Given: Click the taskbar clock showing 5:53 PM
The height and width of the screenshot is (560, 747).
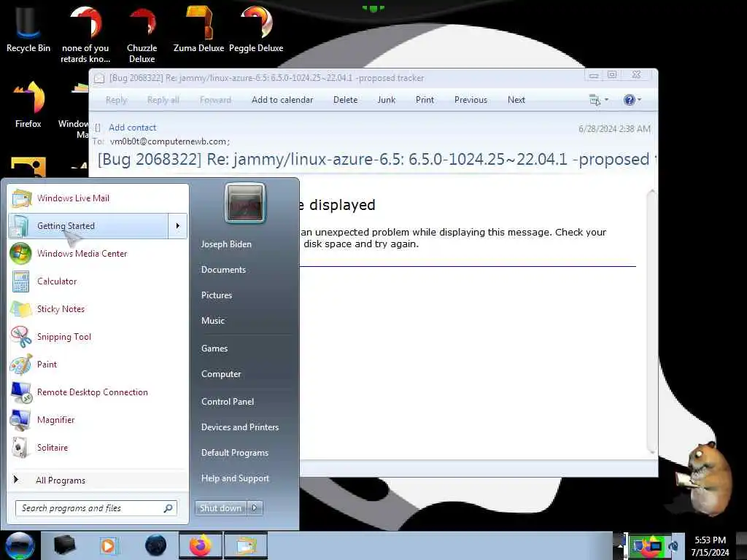Looking at the screenshot, I should tap(711, 545).
